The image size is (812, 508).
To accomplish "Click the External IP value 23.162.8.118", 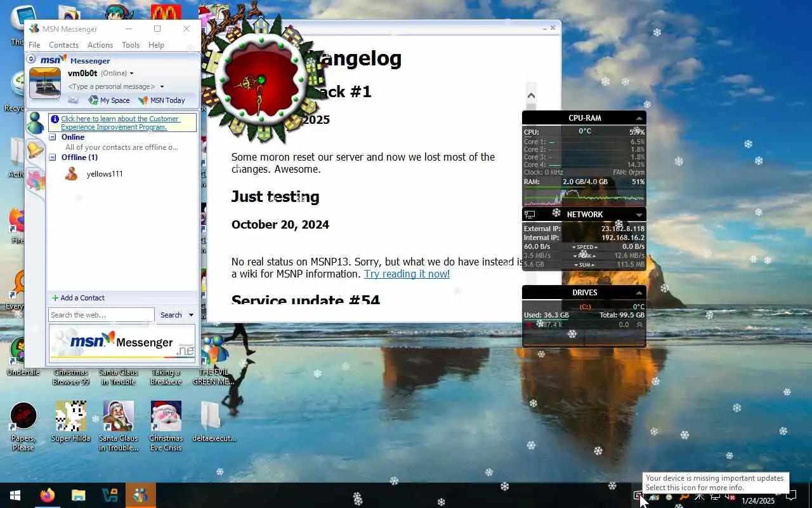I will click(x=623, y=229).
